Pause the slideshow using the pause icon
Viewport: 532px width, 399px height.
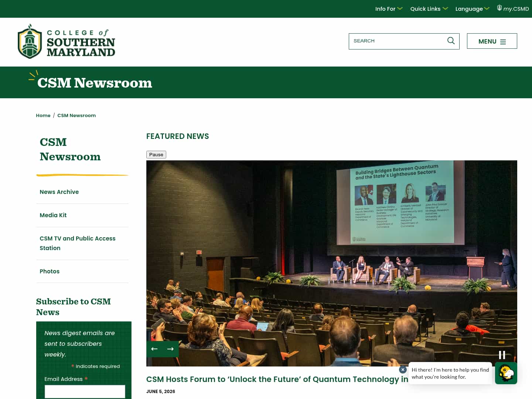click(x=502, y=355)
